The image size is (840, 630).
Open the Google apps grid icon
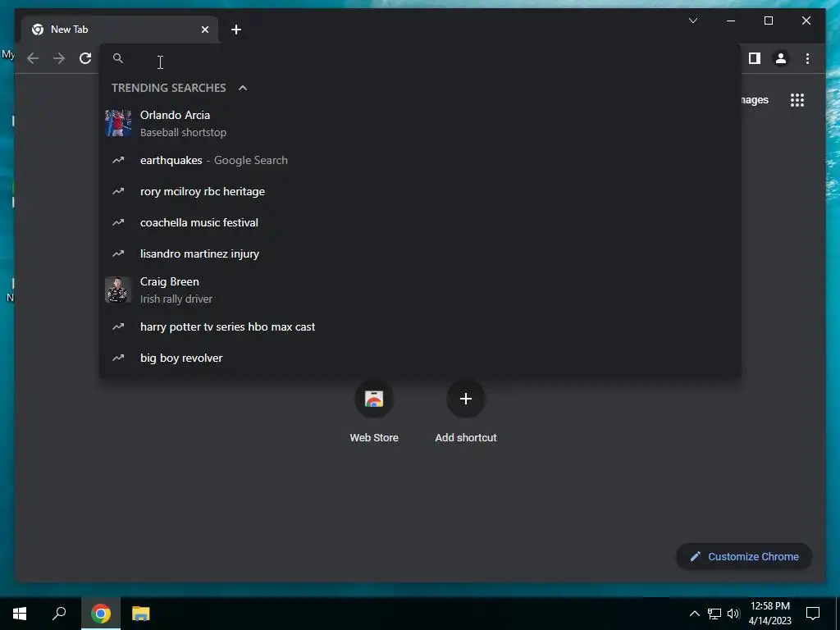click(x=797, y=100)
